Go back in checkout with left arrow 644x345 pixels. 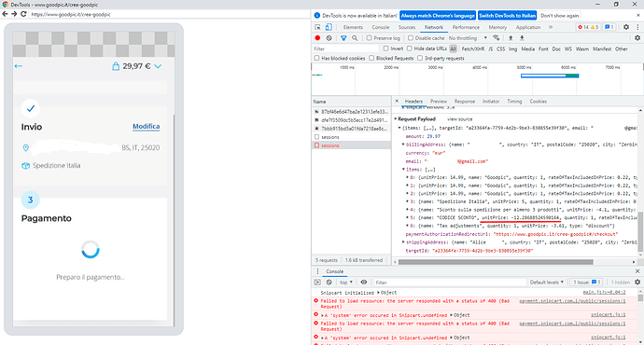18,66
